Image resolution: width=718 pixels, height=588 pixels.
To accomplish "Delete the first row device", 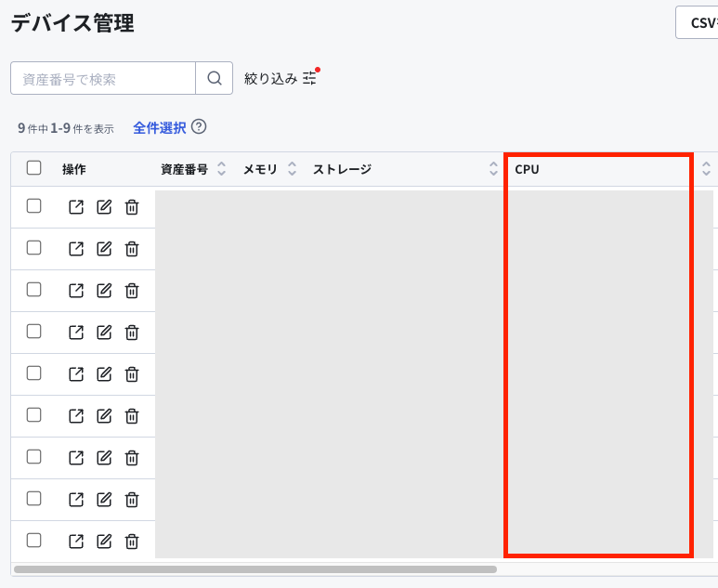I will [x=132, y=207].
